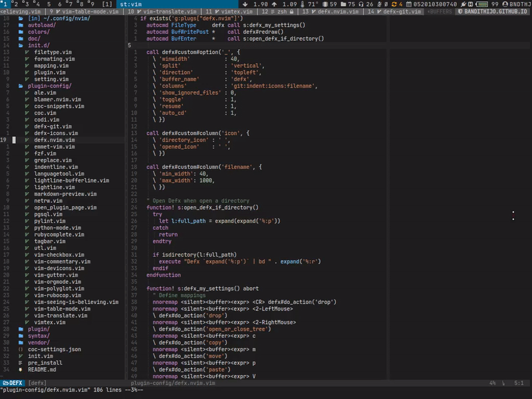Expand the colors/ folder in tree
The width and height of the screenshot is (532, 399).
[x=39, y=32]
